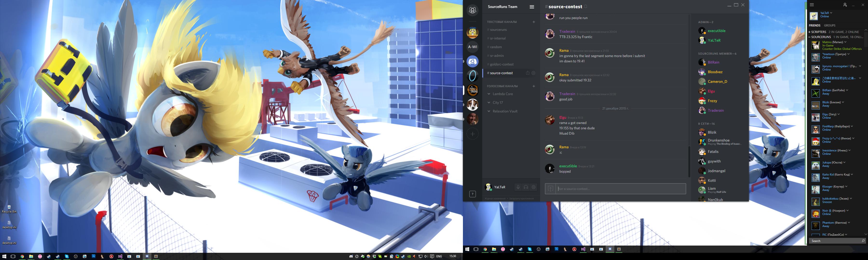The width and height of the screenshot is (868, 260).
Task: Add a new text channel in Discord
Action: pyautogui.click(x=534, y=22)
